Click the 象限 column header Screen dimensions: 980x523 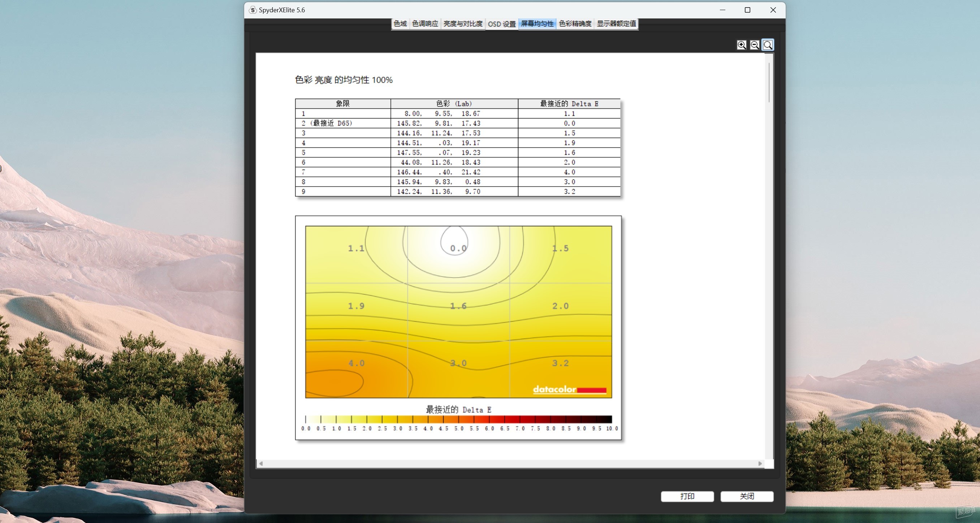click(x=343, y=103)
